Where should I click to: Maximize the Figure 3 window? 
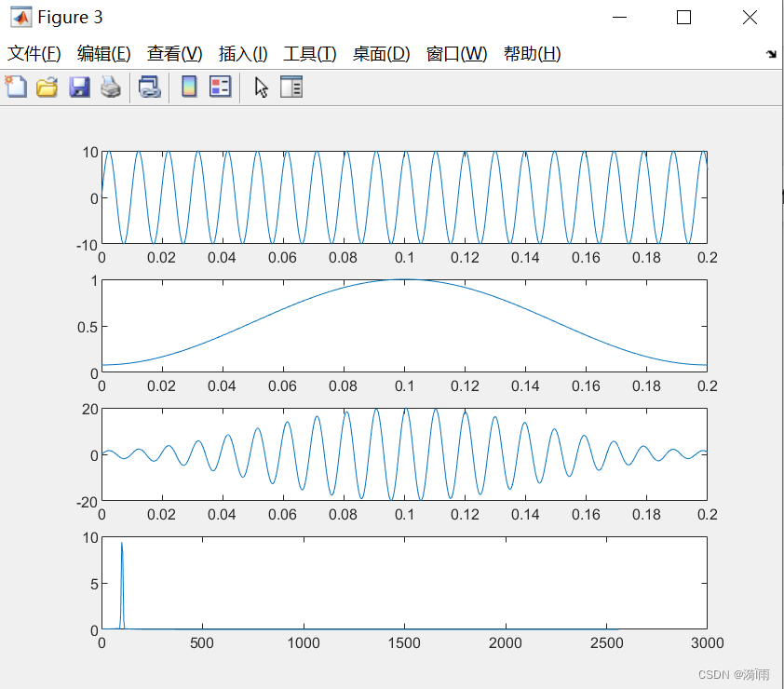click(x=684, y=18)
